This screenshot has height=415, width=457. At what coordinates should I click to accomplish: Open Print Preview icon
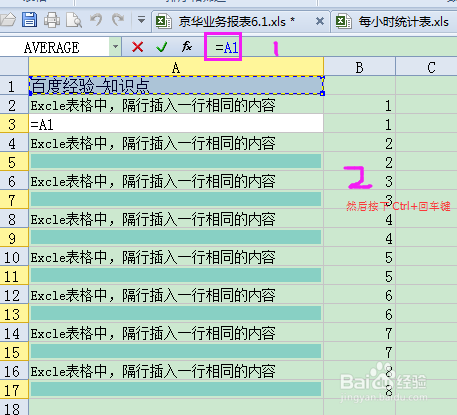point(74,20)
